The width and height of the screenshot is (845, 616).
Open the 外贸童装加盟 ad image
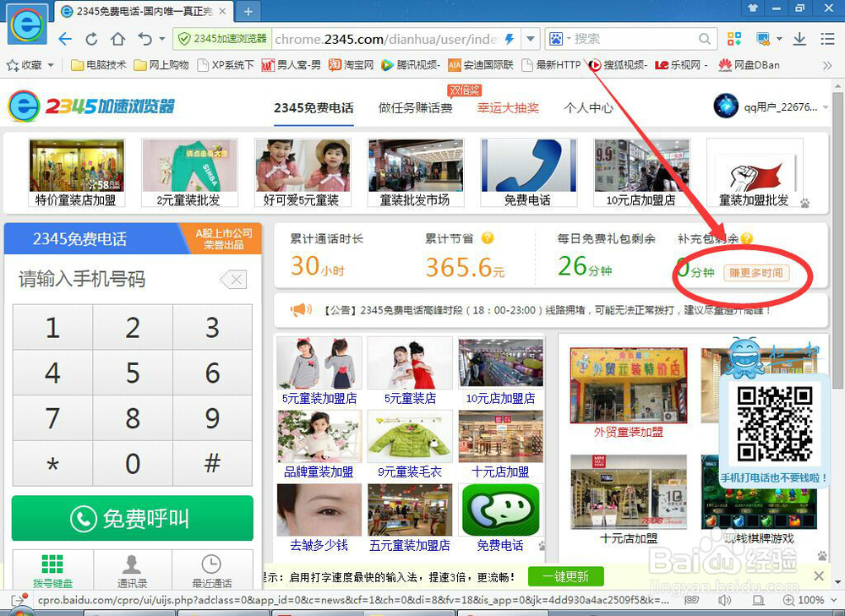(629, 384)
